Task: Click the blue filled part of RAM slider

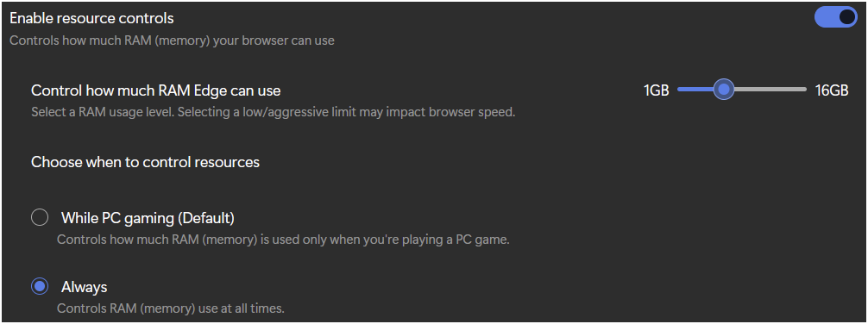Action: [x=695, y=89]
